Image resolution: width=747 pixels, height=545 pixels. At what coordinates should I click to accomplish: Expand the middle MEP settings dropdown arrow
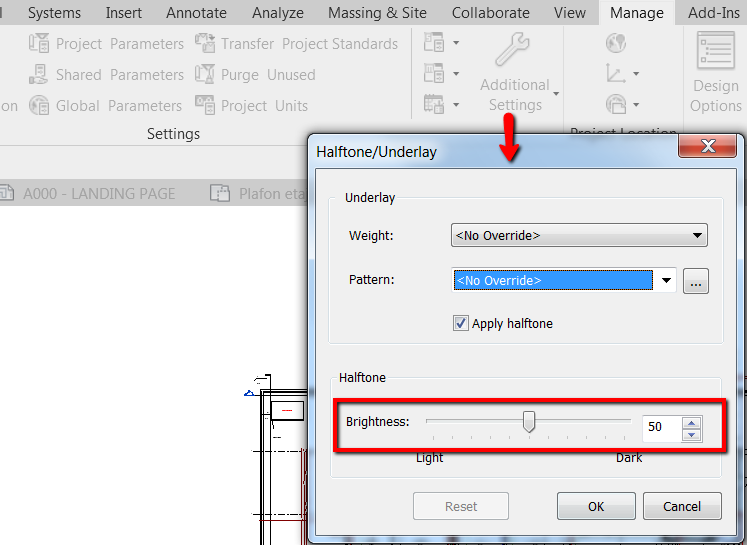coord(456,74)
